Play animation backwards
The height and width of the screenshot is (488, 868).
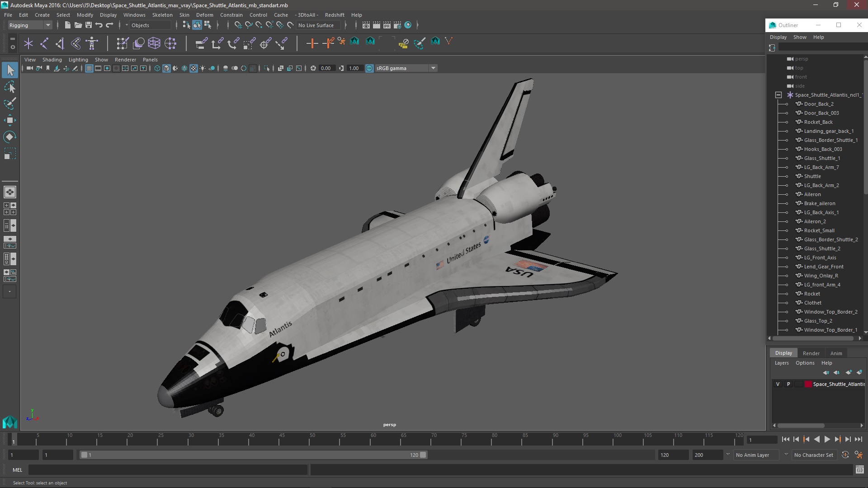816,439
